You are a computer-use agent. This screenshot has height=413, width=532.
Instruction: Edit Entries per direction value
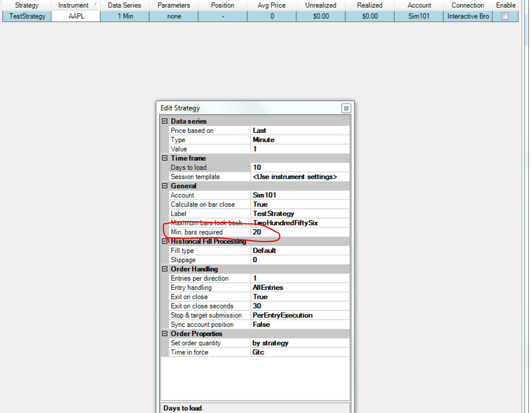[x=300, y=278]
